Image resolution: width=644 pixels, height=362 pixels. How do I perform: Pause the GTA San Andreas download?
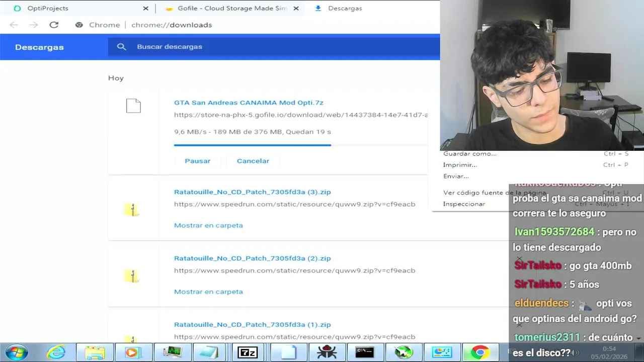click(x=197, y=161)
